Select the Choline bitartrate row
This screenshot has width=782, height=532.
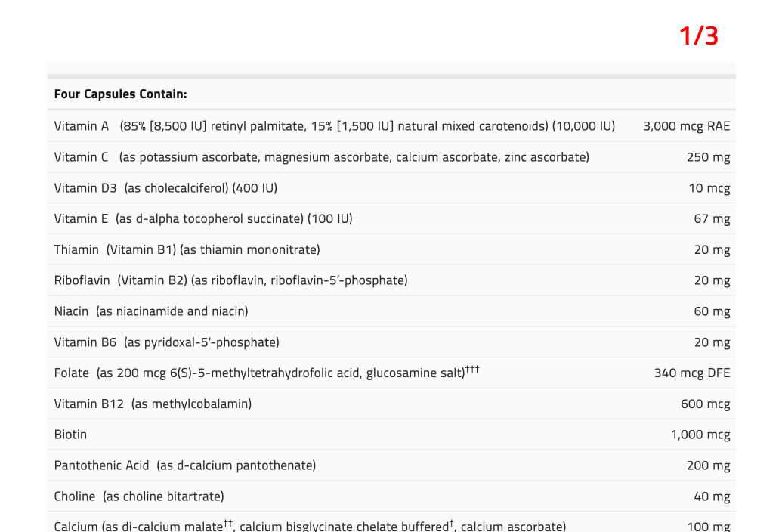[x=391, y=496]
